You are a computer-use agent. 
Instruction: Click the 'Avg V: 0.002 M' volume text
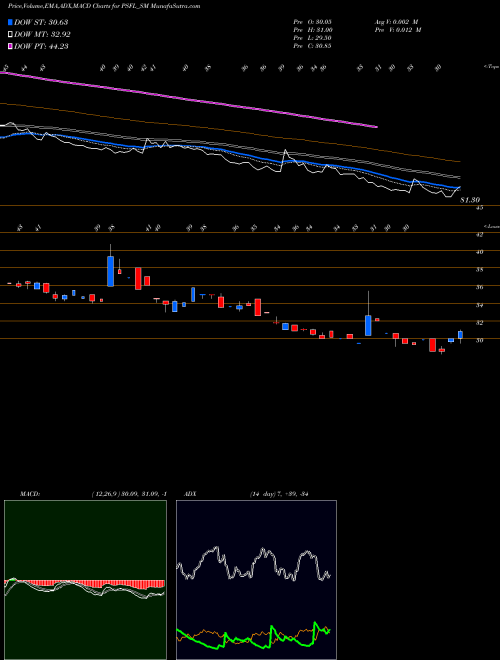point(397,22)
